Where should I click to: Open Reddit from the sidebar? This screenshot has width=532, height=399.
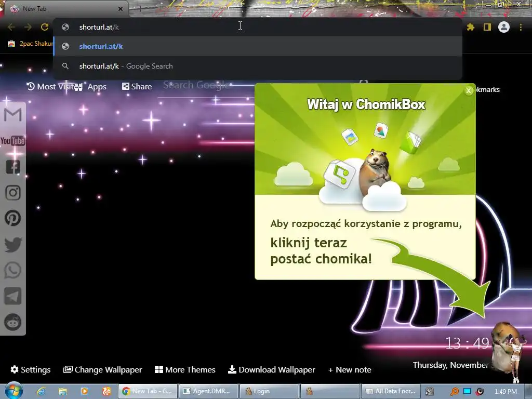coord(13,322)
